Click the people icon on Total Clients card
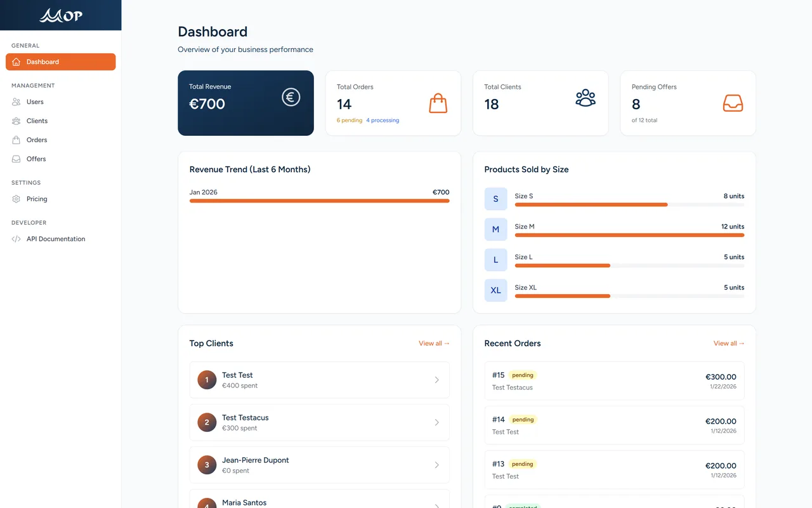Viewport: 812px width, 508px height. 586,98
